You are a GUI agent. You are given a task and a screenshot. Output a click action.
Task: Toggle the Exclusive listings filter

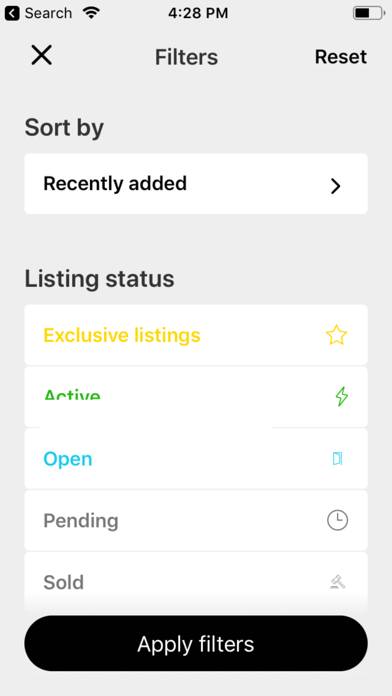(196, 335)
